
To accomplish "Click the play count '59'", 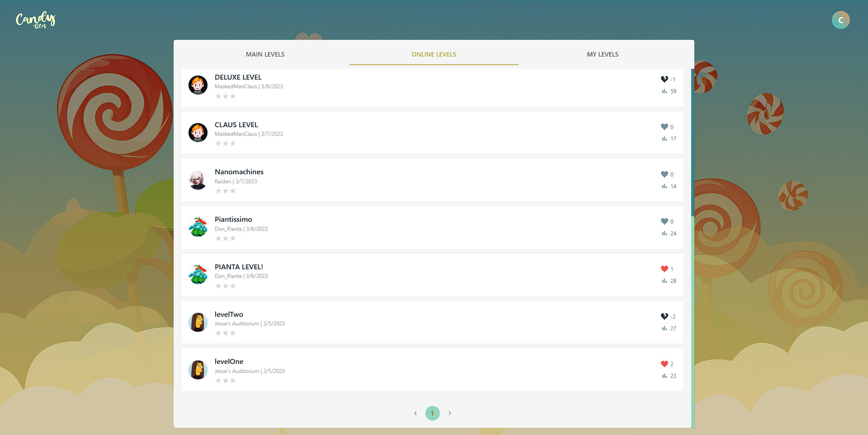I will point(673,91).
